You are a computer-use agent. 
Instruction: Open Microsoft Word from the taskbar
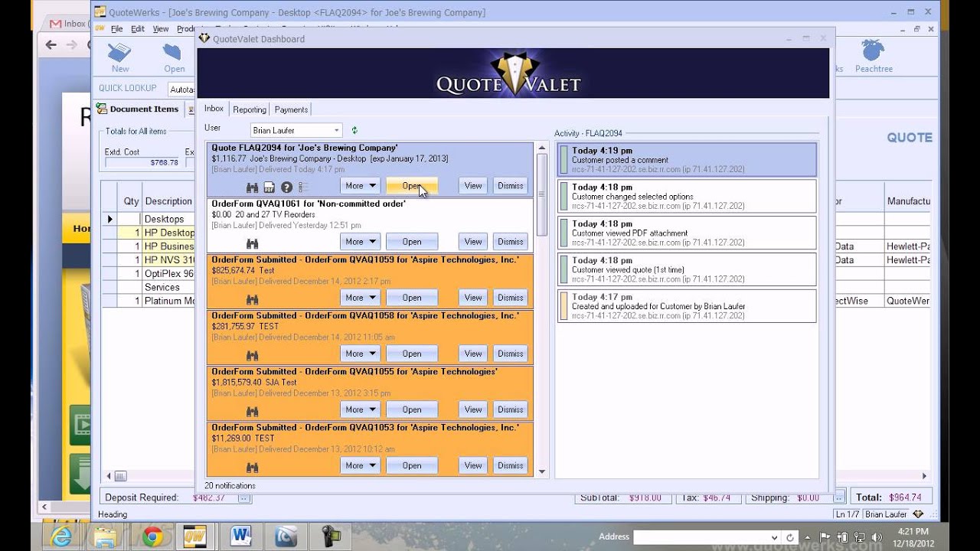240,536
